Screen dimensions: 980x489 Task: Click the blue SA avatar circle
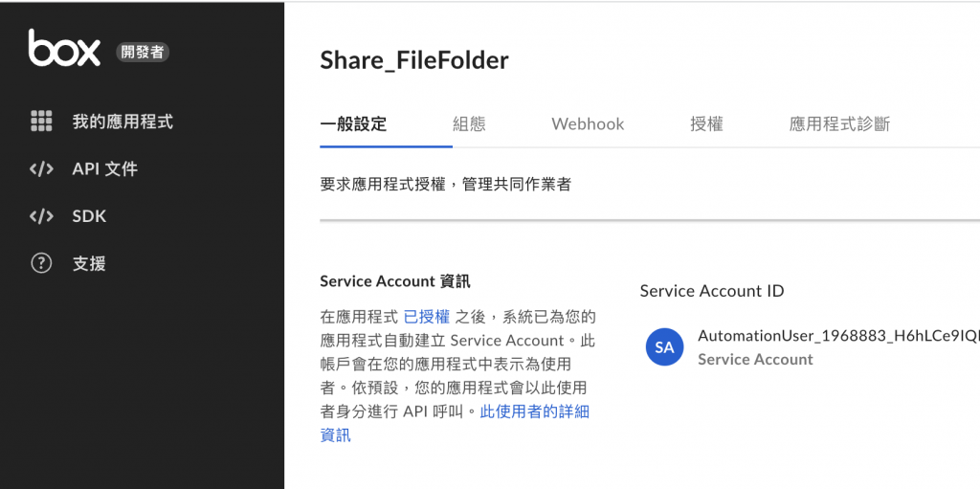pos(664,347)
